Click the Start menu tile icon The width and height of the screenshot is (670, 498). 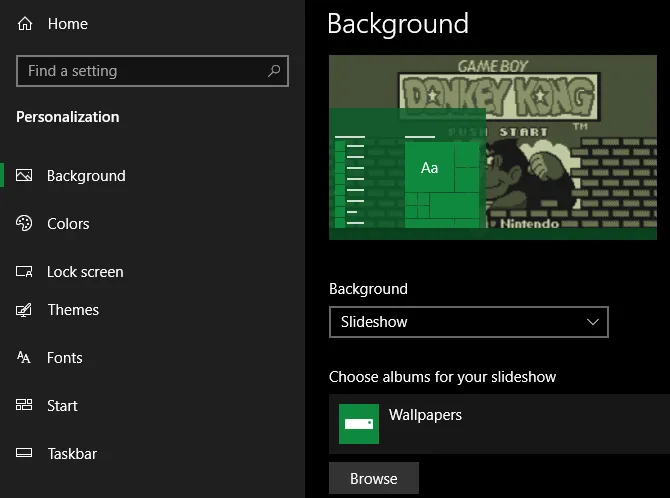tap(25, 406)
